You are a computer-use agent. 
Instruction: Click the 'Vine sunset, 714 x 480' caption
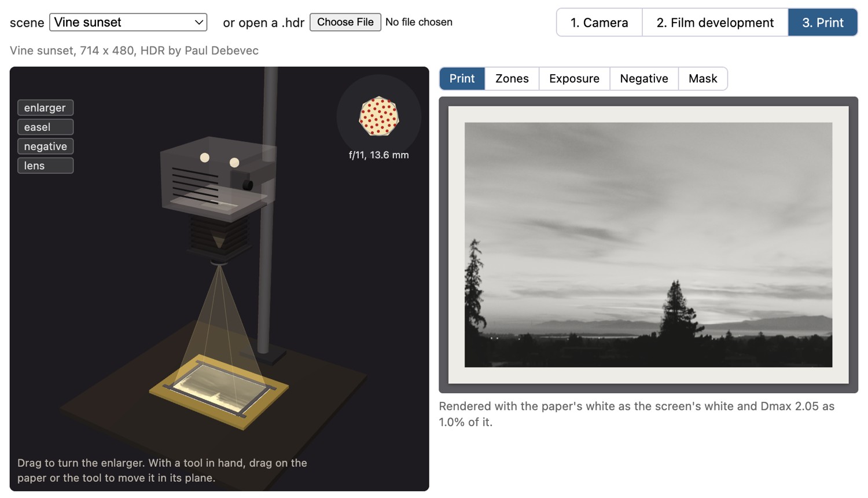tap(134, 50)
